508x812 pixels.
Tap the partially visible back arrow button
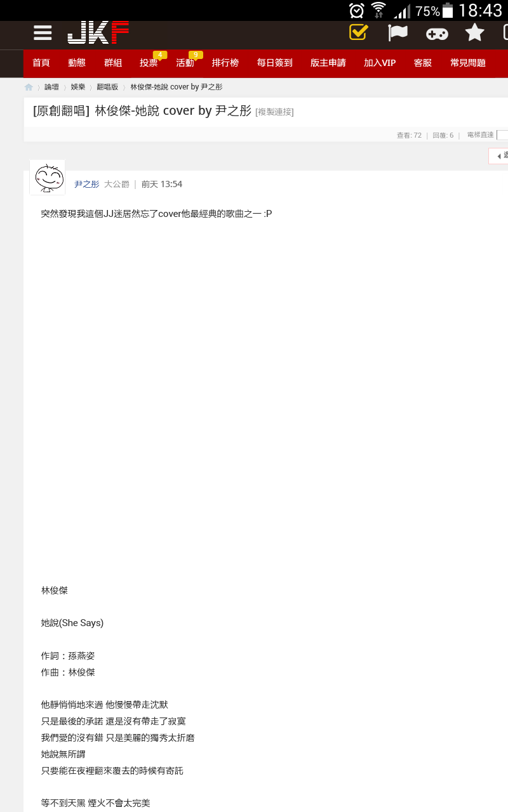[498, 156]
